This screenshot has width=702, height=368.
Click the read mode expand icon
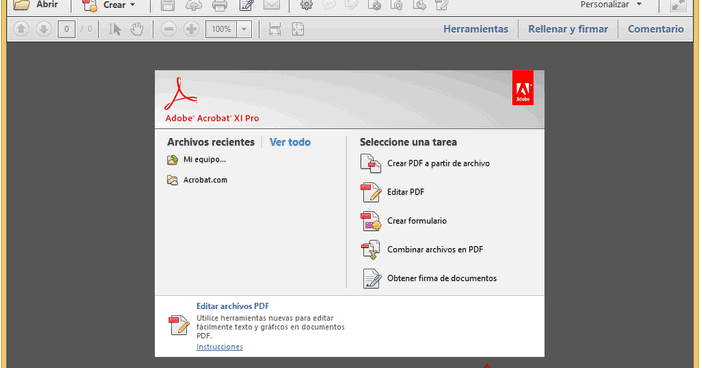[x=678, y=5]
